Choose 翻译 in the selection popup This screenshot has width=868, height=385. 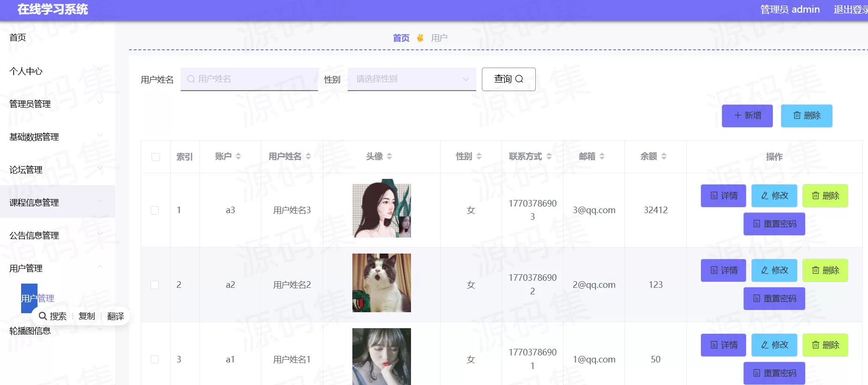point(115,316)
